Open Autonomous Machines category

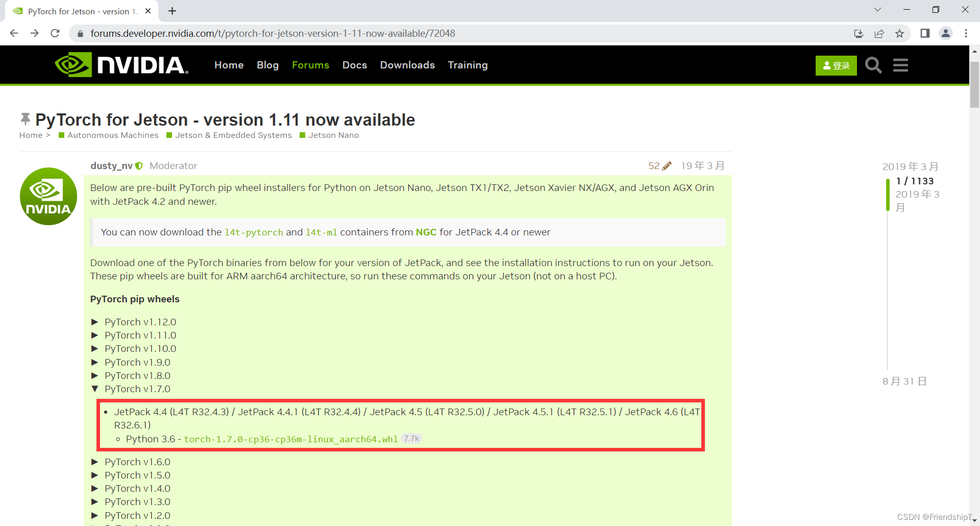click(x=109, y=135)
